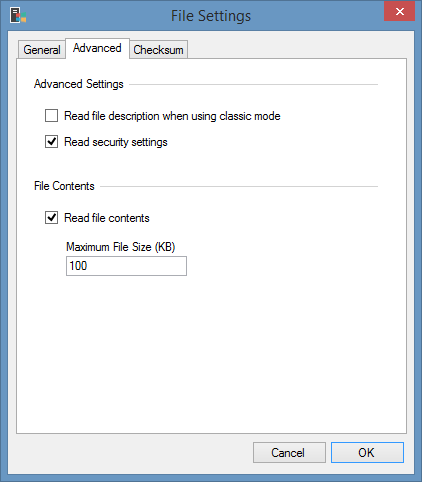Click the 'Read security settings' label text
422x482 pixels.
click(116, 142)
